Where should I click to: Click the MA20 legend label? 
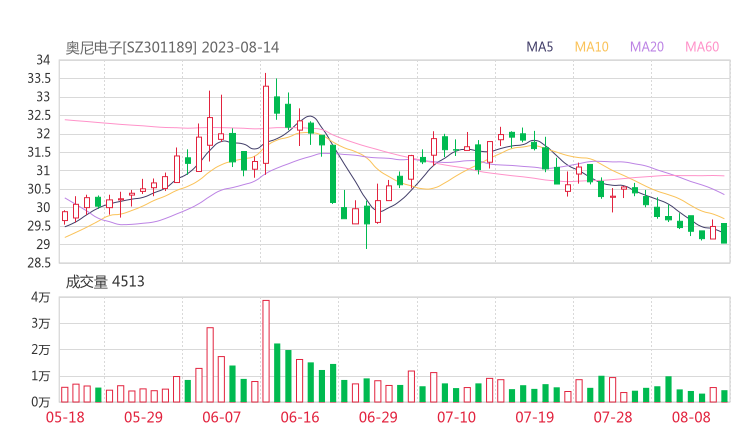pyautogui.click(x=647, y=47)
